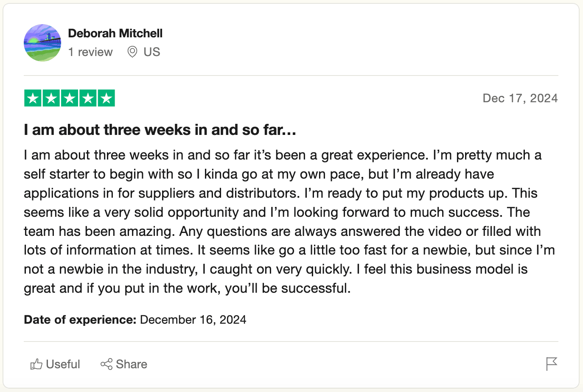Click the first green rating star
Viewport: 583px width, 392px height.
(x=33, y=98)
